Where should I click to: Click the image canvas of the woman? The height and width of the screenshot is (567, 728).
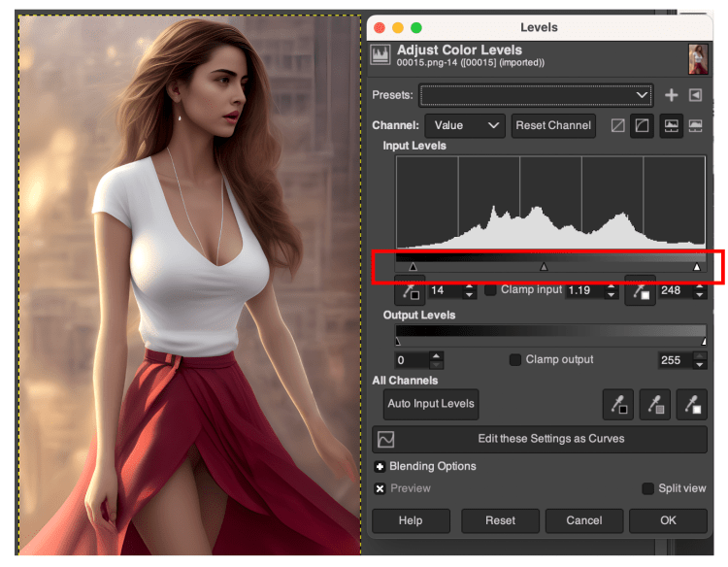pos(189,284)
